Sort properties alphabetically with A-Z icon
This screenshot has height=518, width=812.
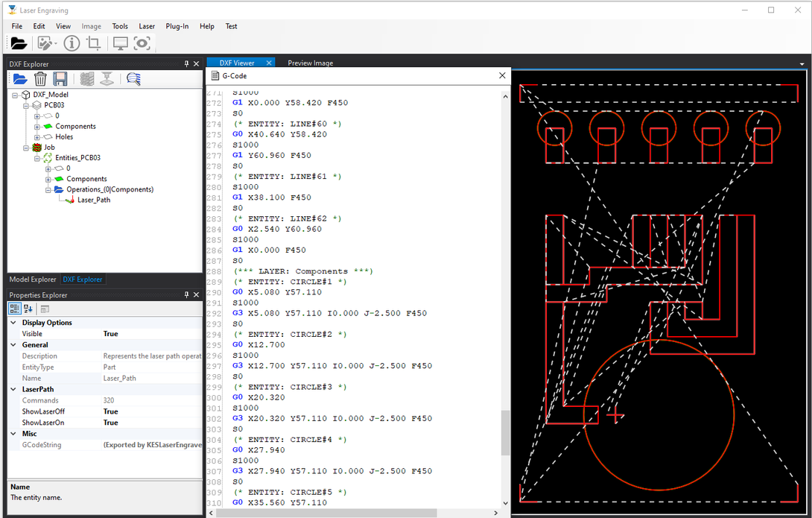28,309
